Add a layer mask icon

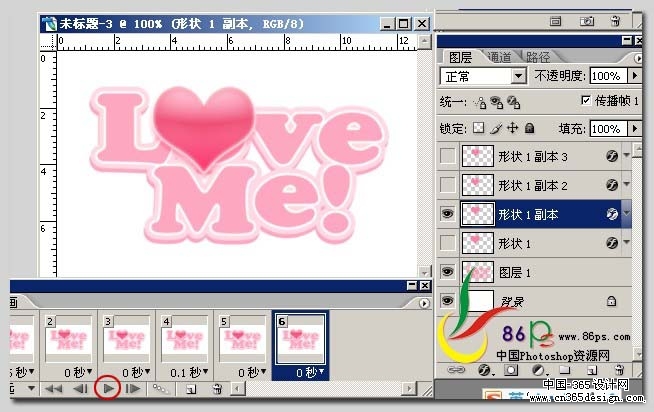click(511, 370)
